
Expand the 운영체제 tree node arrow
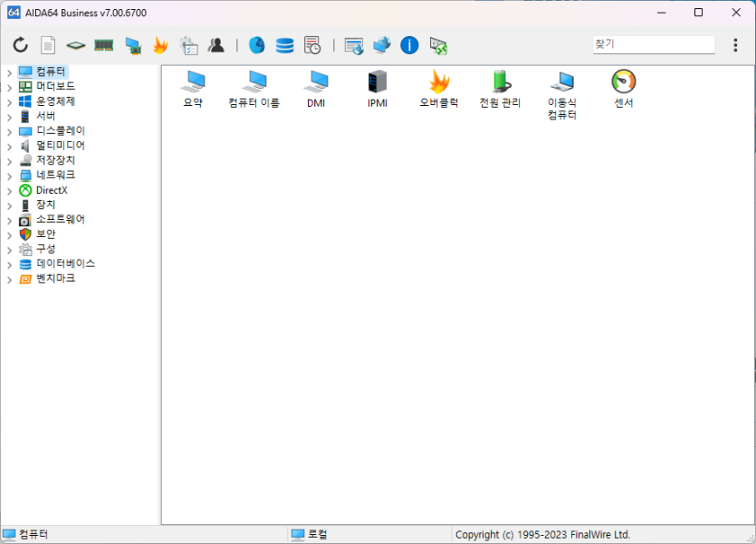[9, 101]
